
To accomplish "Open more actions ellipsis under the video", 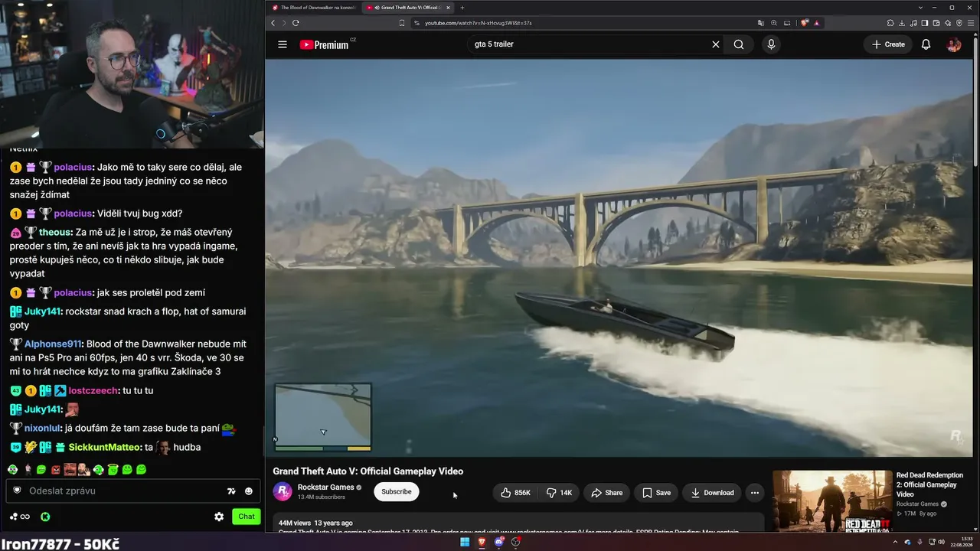I will point(755,493).
